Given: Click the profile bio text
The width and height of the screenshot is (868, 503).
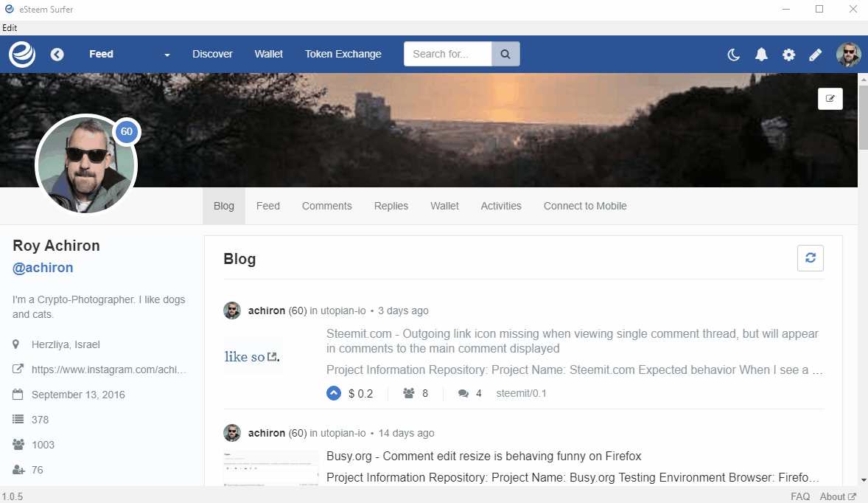Looking at the screenshot, I should [99, 307].
